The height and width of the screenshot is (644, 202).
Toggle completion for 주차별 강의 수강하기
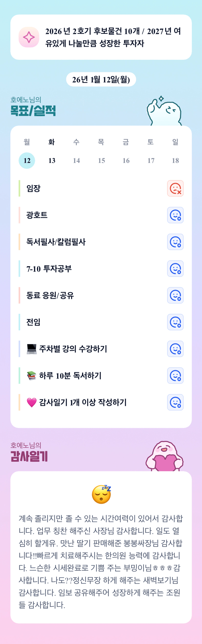pyautogui.click(x=175, y=349)
